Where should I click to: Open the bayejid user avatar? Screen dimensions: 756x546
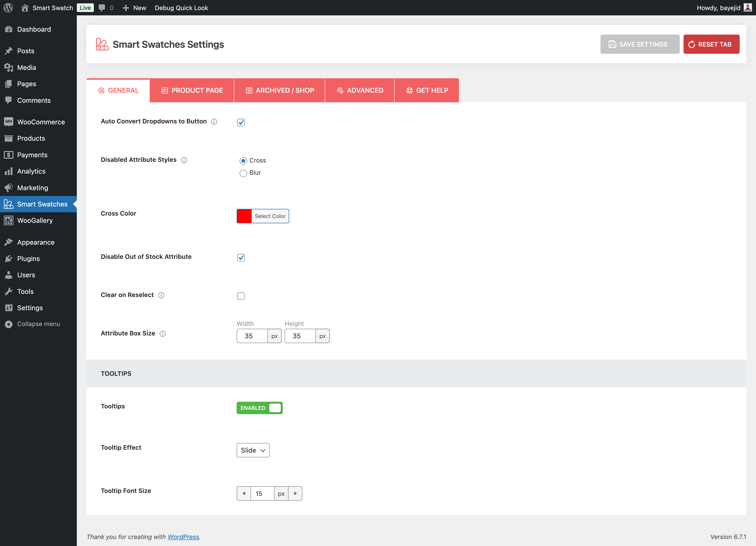click(748, 7)
